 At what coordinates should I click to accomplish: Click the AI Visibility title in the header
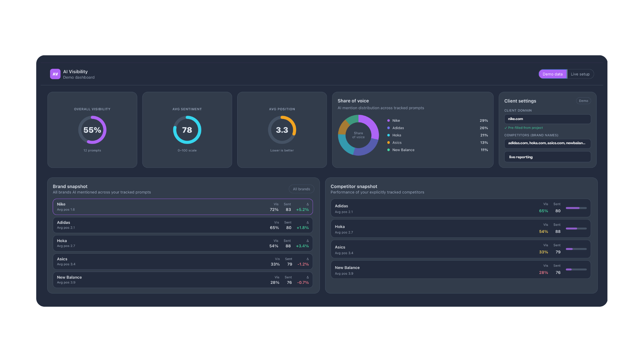click(75, 72)
